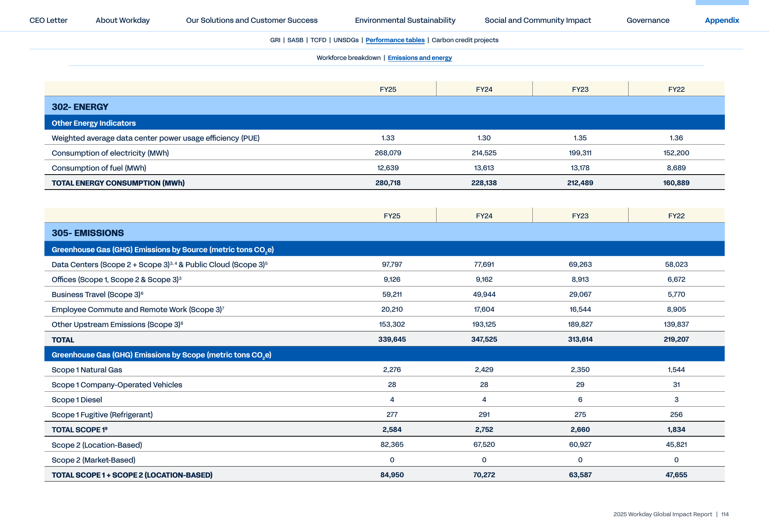Open Social and Community Impact section
This screenshot has width=769, height=532.
tap(538, 20)
